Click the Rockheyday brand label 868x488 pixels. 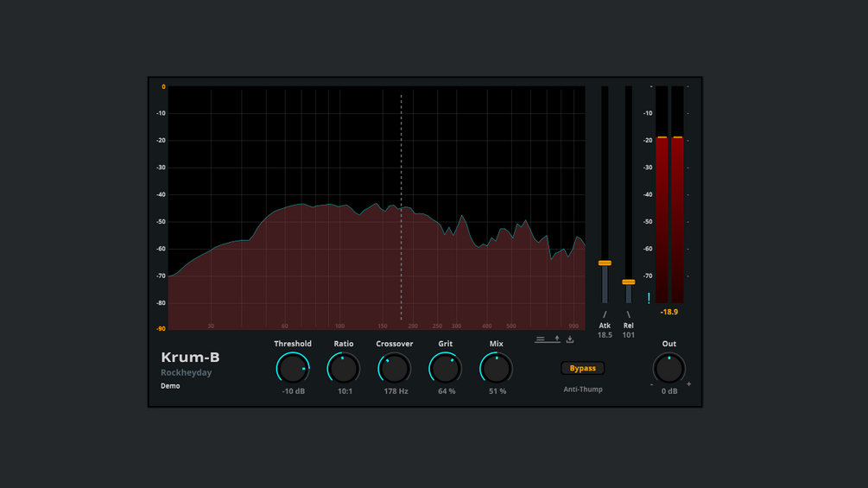186,372
